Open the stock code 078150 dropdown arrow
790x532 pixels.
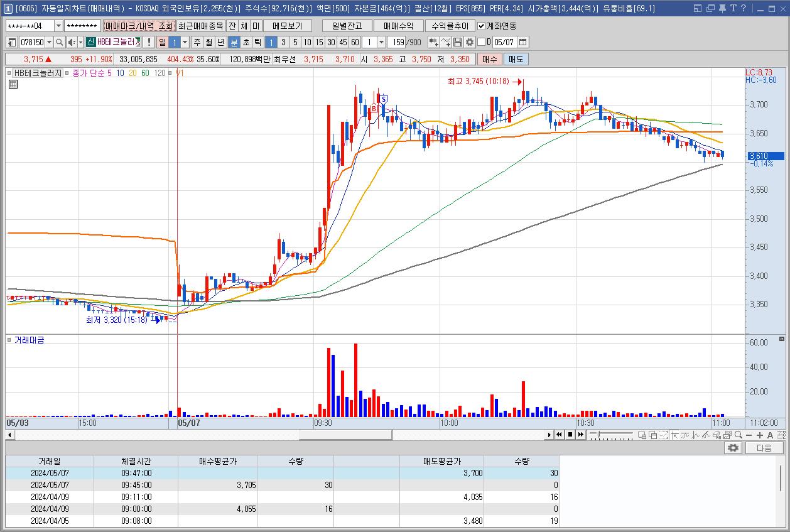point(49,42)
